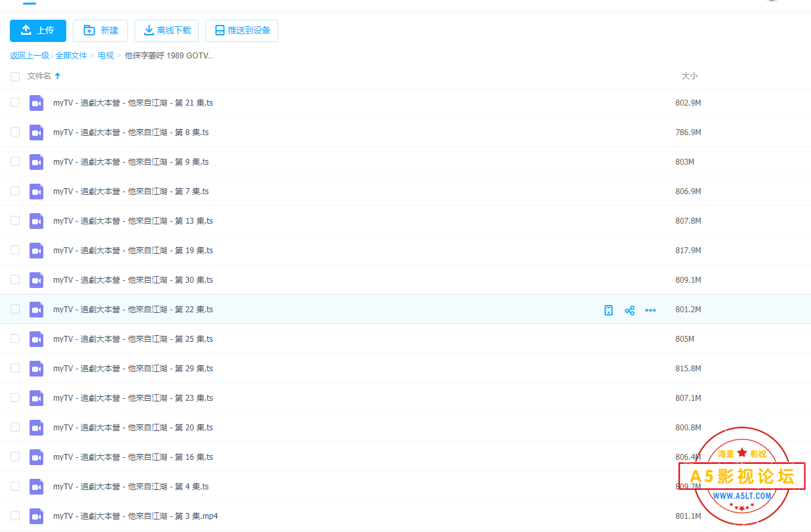This screenshot has height=532, width=811.
Task: Click video icon of 第 21 集.ts
Action: coord(37,103)
